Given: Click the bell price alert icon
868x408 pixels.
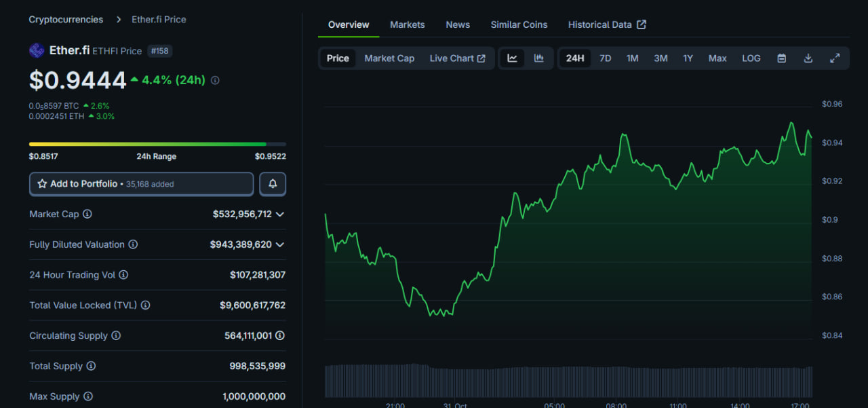Looking at the screenshot, I should (x=273, y=184).
